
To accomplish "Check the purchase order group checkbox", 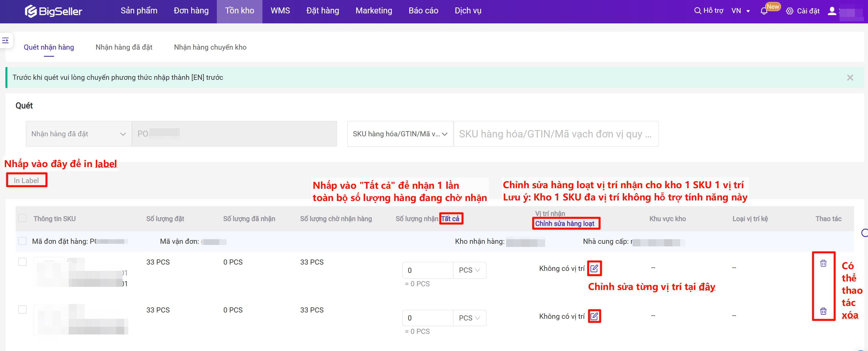I will (x=23, y=241).
